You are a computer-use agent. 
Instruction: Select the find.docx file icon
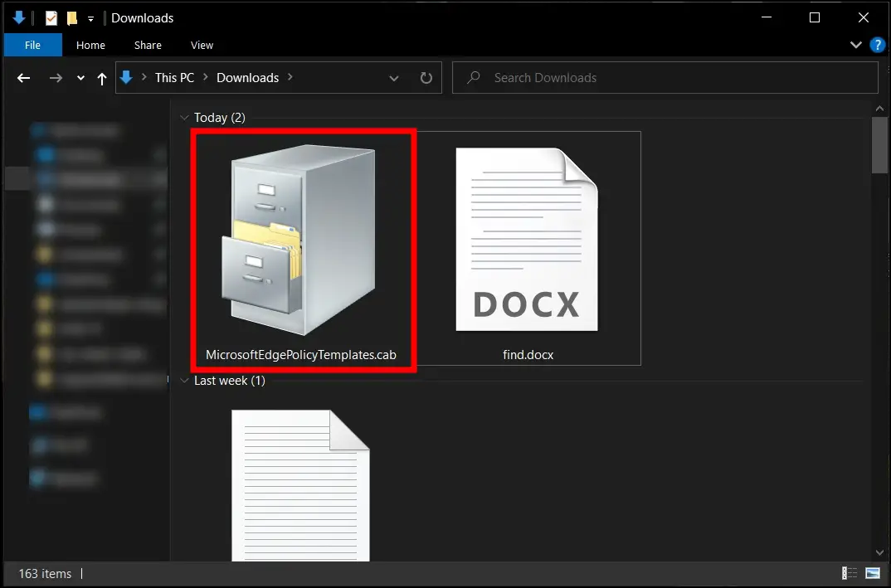pos(527,239)
